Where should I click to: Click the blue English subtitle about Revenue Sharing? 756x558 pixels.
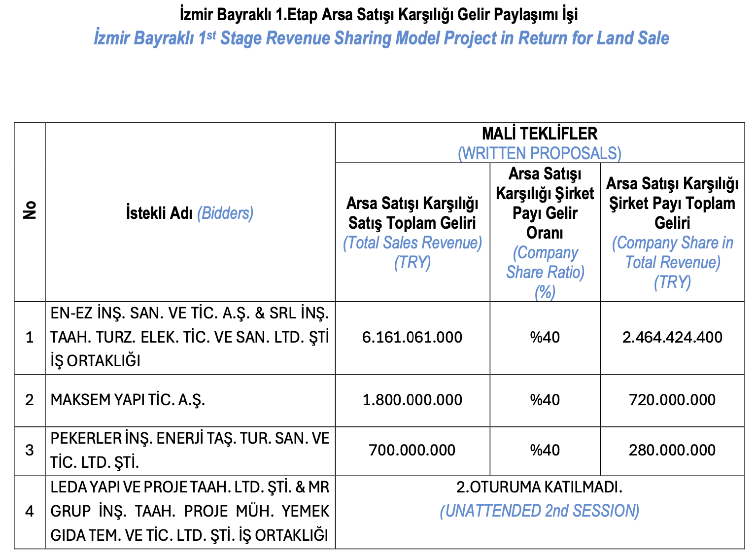(x=381, y=38)
